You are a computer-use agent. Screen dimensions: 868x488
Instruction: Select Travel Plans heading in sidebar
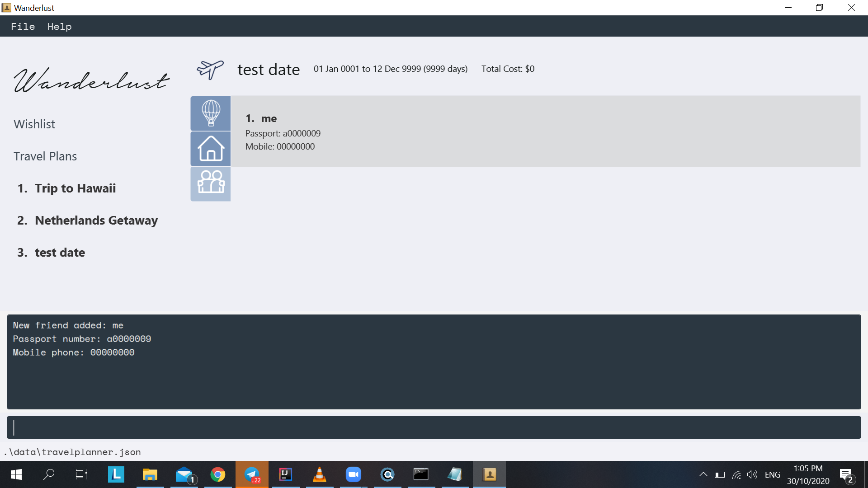[45, 156]
